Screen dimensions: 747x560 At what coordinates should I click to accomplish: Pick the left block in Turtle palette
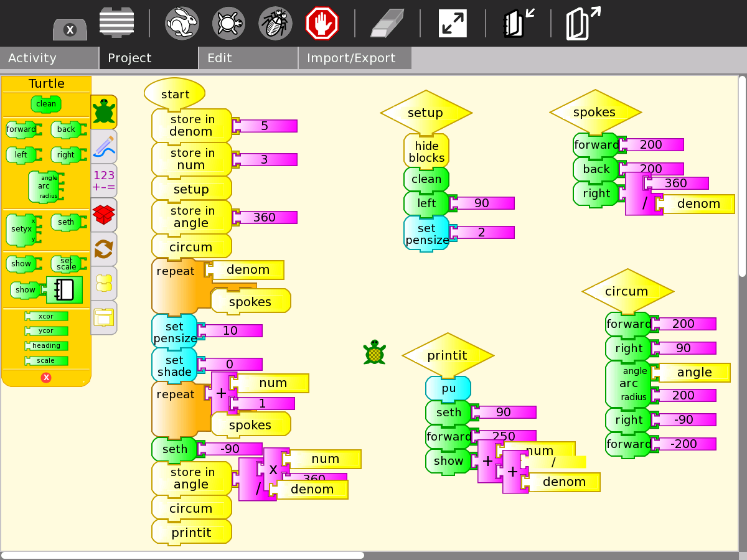tap(23, 155)
